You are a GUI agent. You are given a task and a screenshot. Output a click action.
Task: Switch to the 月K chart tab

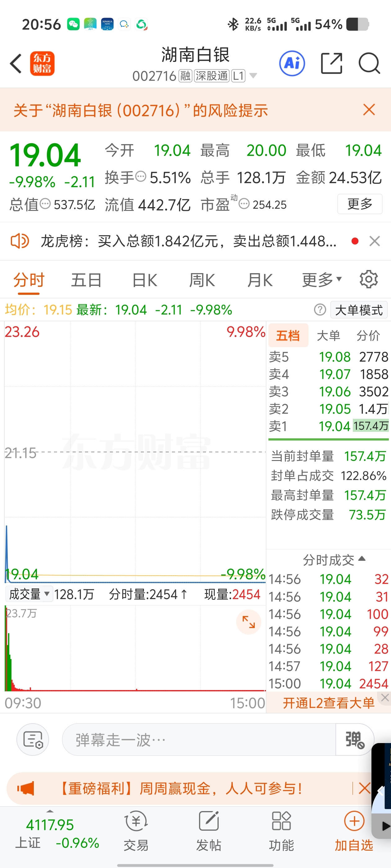(260, 280)
